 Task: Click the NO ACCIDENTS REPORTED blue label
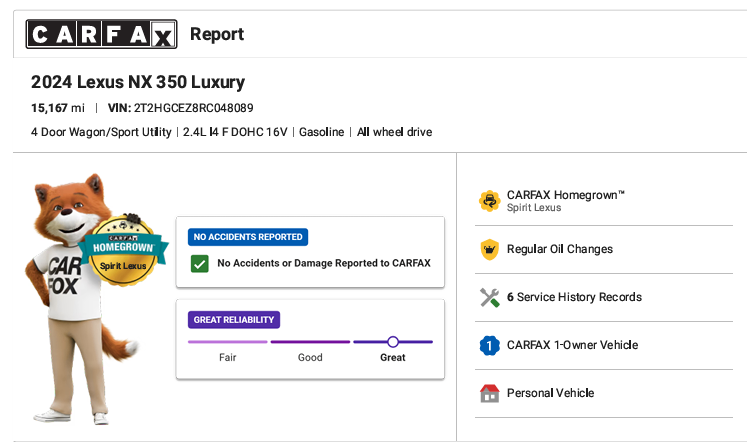(x=248, y=237)
